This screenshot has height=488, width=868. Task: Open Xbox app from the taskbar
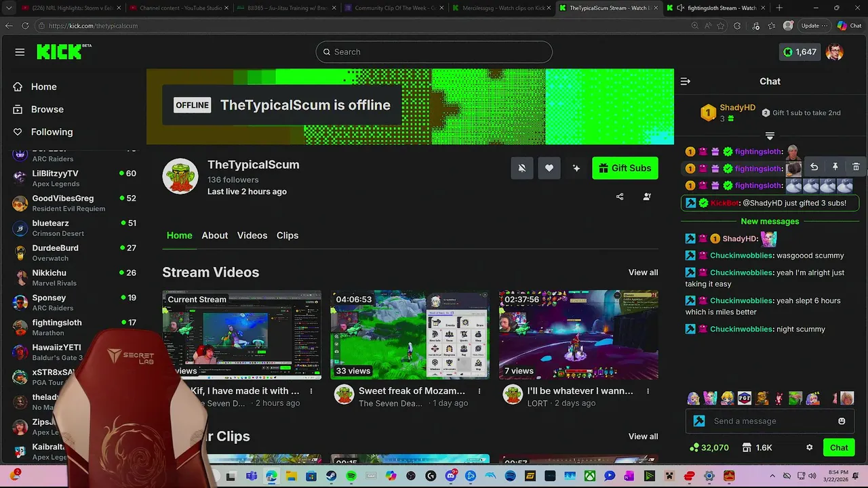click(589, 476)
